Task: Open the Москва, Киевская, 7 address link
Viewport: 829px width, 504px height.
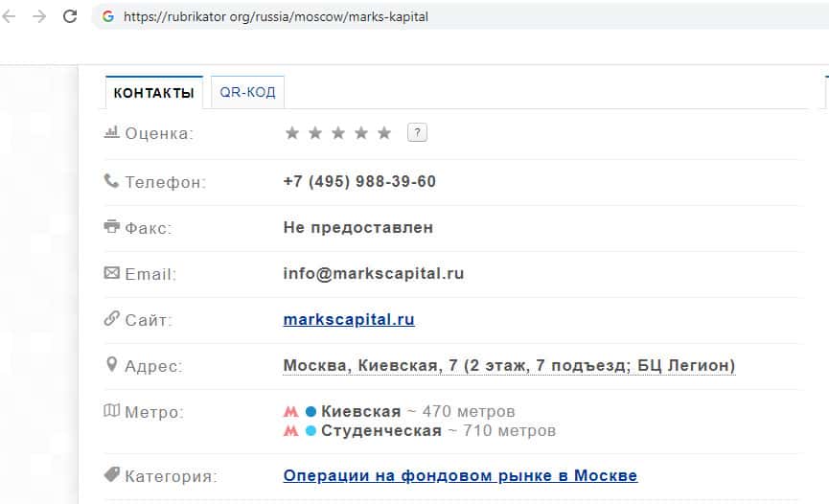Action: click(x=509, y=365)
